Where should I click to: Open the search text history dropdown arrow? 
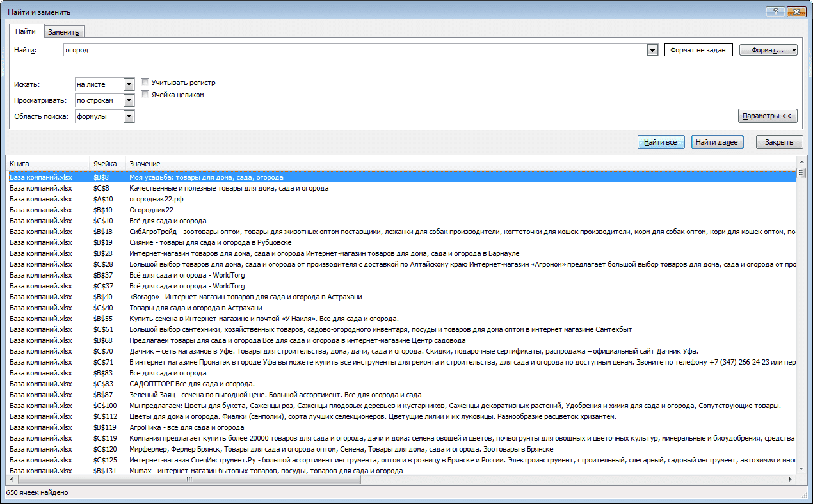tap(652, 51)
